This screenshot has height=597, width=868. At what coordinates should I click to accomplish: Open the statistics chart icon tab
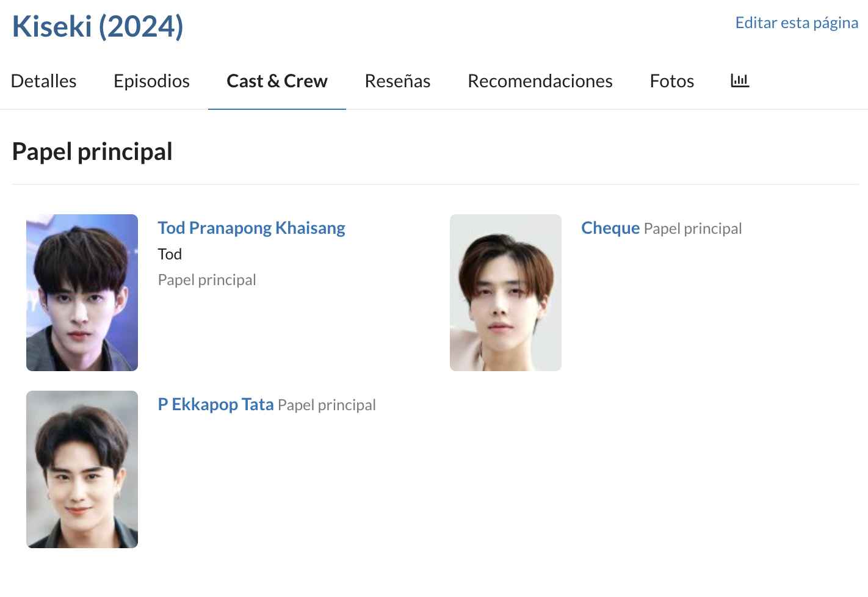740,81
